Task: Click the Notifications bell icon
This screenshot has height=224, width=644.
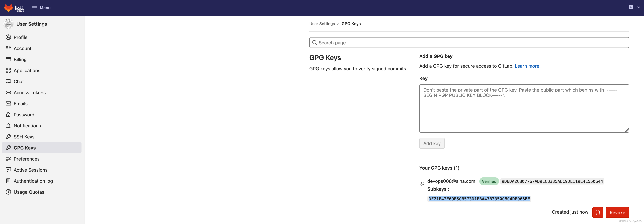Action: coord(8,126)
